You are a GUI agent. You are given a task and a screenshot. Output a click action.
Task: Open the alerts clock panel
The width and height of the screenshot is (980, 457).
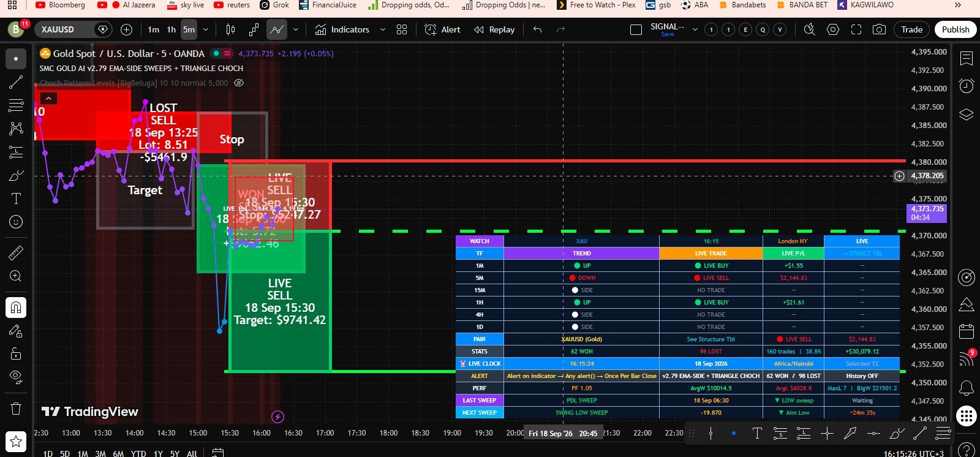click(x=967, y=86)
